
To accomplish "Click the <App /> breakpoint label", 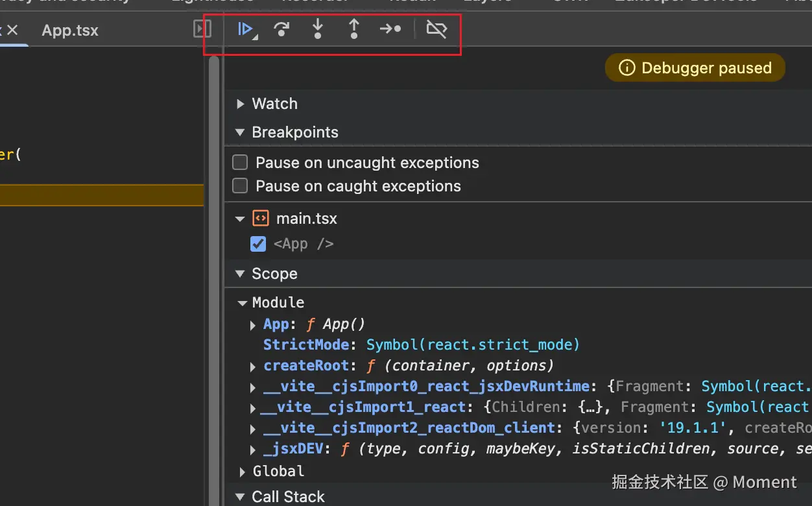I will click(304, 244).
